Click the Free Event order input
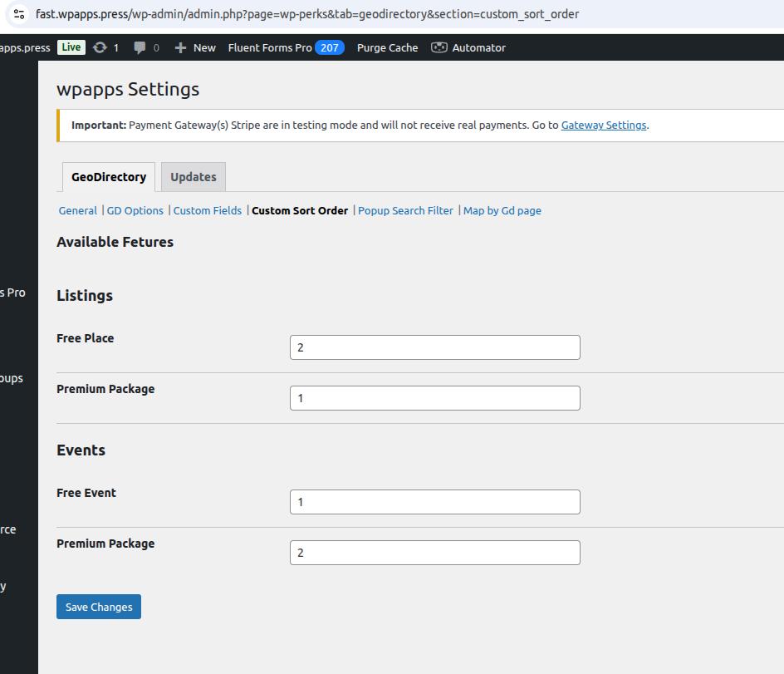This screenshot has height=674, width=784. tap(434, 502)
